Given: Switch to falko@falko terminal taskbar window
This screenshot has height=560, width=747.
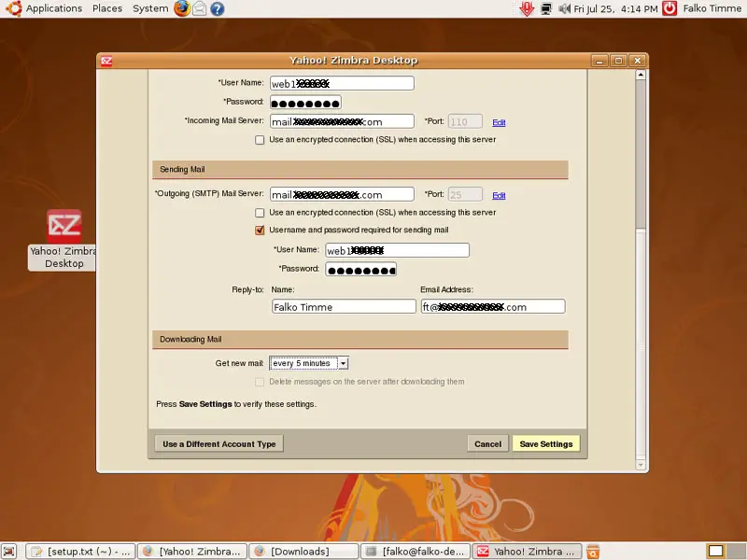Looking at the screenshot, I should pos(416,551).
